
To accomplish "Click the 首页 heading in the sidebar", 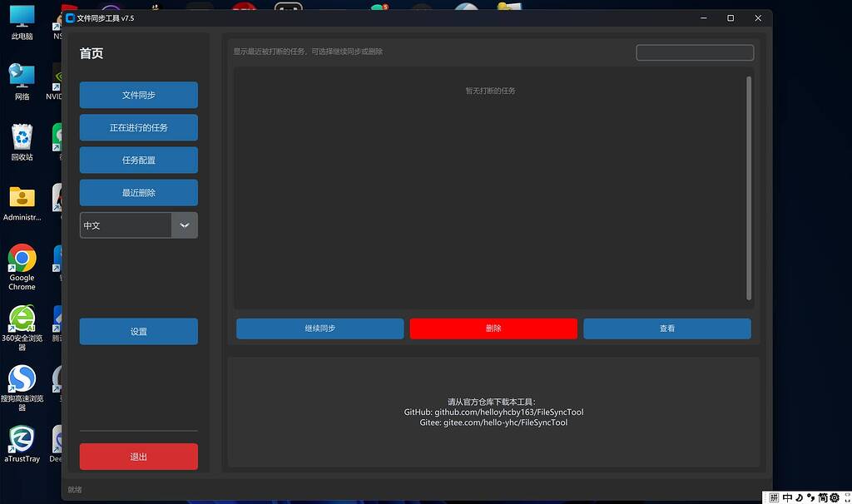I will click(x=92, y=53).
